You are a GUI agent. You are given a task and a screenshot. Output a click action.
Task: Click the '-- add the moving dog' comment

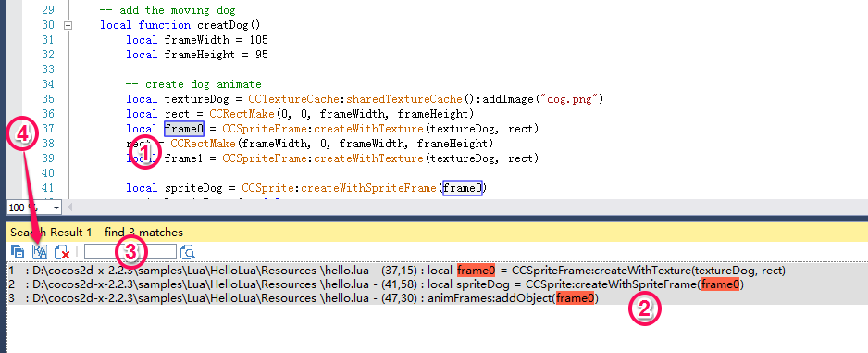tap(167, 10)
